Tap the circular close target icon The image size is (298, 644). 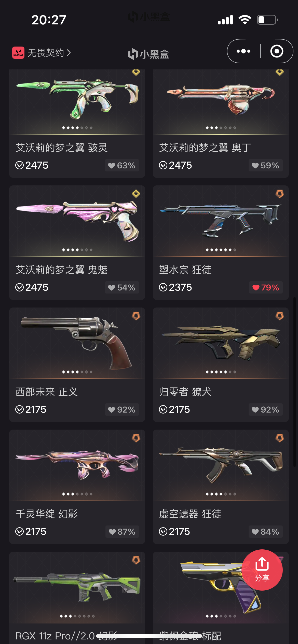pos(277,51)
